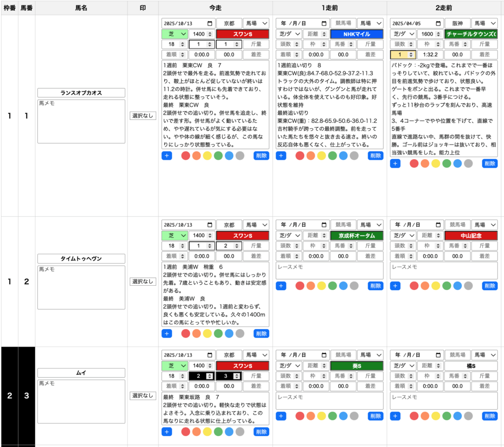Open date picker icon in ムイ 1走前 cell
The width and height of the screenshot is (504, 447).
(324, 355)
